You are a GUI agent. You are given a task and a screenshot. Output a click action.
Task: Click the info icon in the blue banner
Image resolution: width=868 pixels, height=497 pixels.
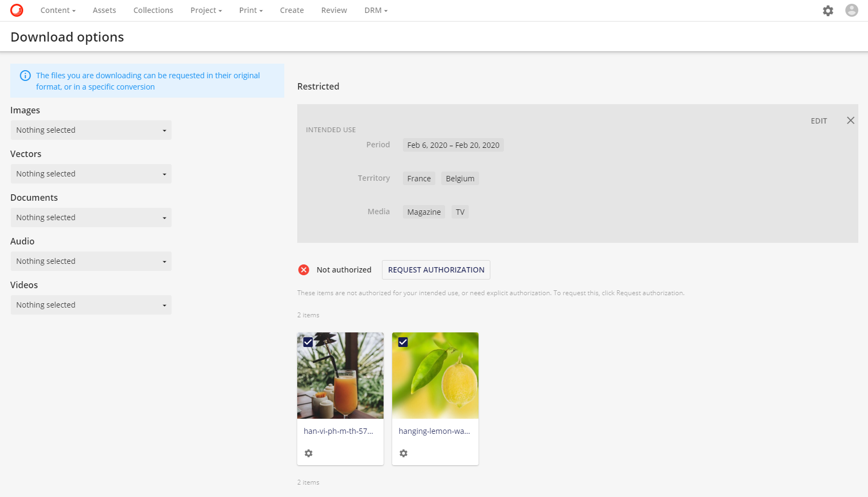click(x=25, y=76)
